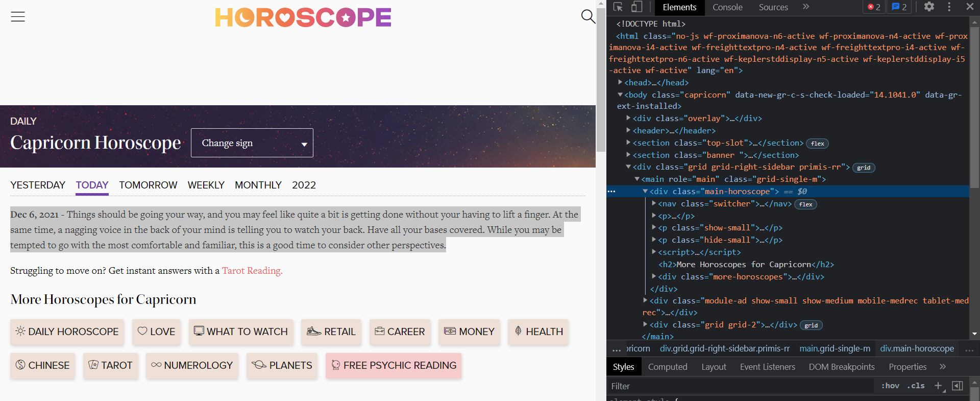980x401 pixels.
Task: Click the new style rule plus icon
Action: [x=938, y=386]
